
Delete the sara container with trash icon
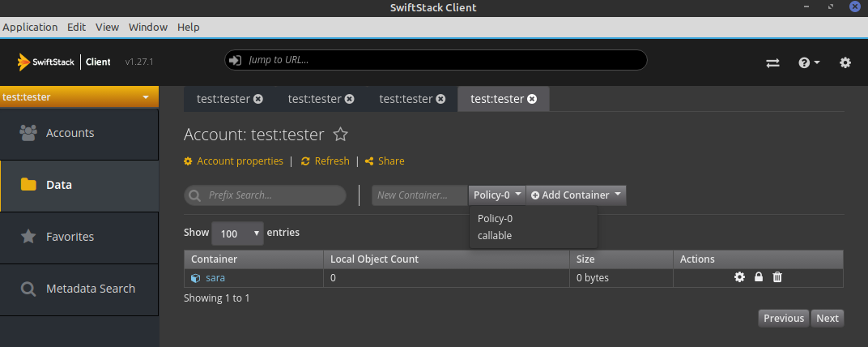click(x=777, y=277)
